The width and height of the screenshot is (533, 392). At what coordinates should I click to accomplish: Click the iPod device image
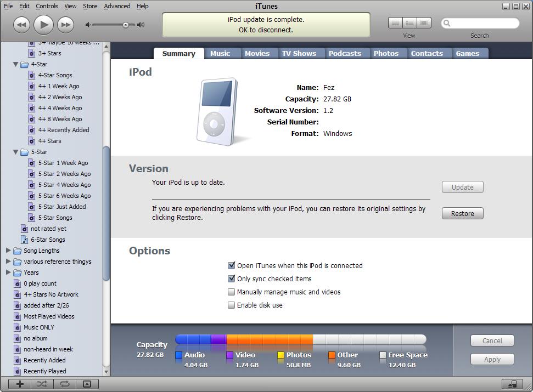coord(217,111)
